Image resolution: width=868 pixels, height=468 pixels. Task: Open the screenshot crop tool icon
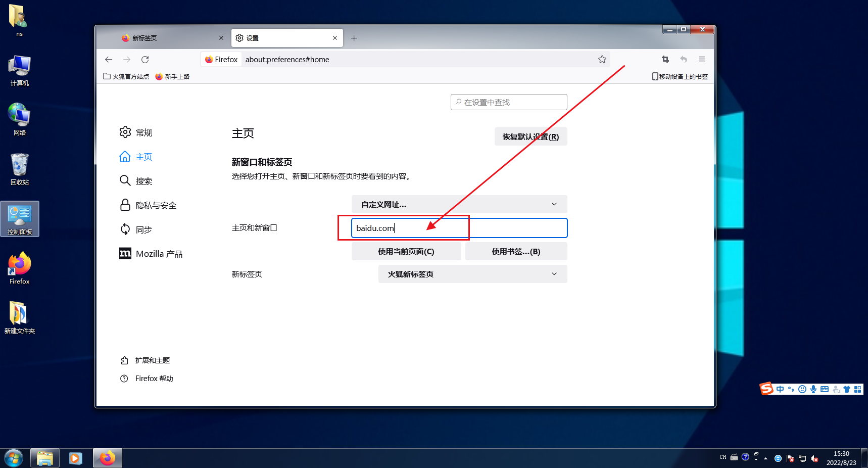[x=665, y=59]
